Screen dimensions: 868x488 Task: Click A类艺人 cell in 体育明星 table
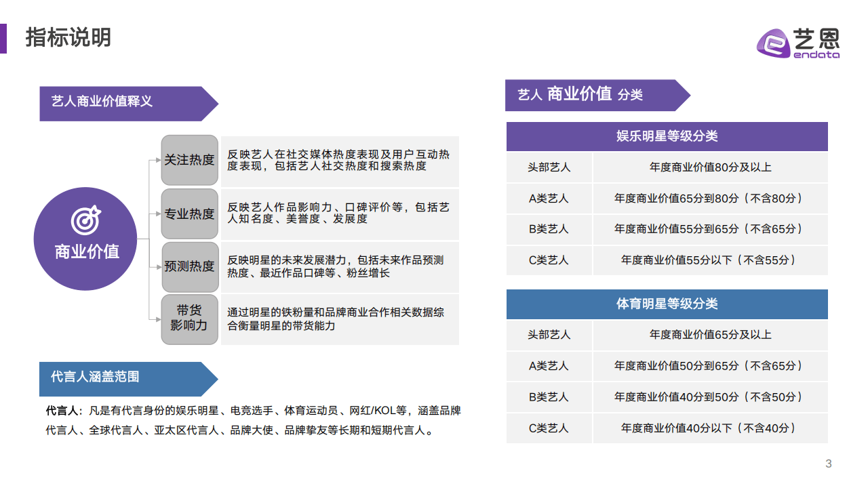549,366
